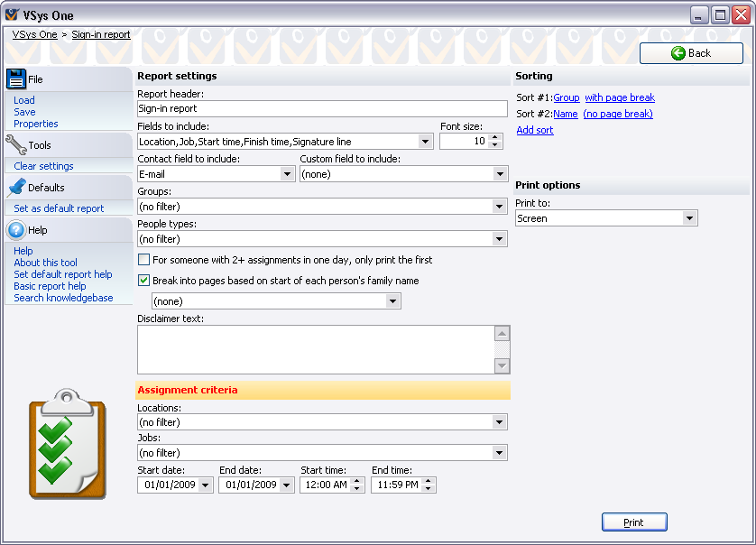This screenshot has width=756, height=545.
Task: Click Disclaimer text scrollbar down arrow
Action: [502, 366]
